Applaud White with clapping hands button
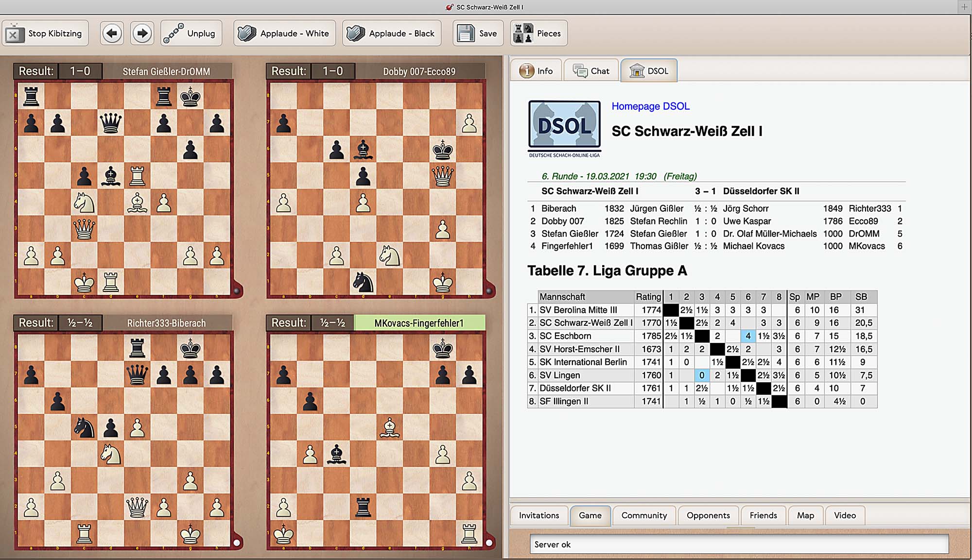This screenshot has height=560, width=972. (284, 34)
